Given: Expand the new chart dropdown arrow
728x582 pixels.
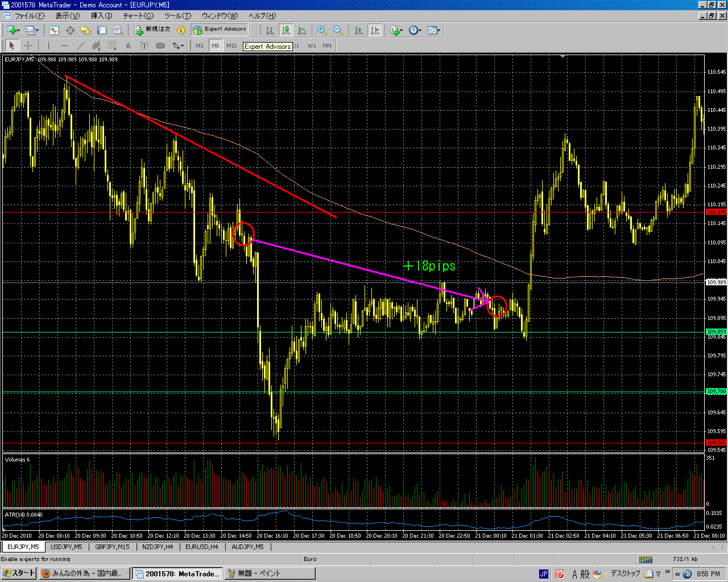Looking at the screenshot, I should 18,30.
